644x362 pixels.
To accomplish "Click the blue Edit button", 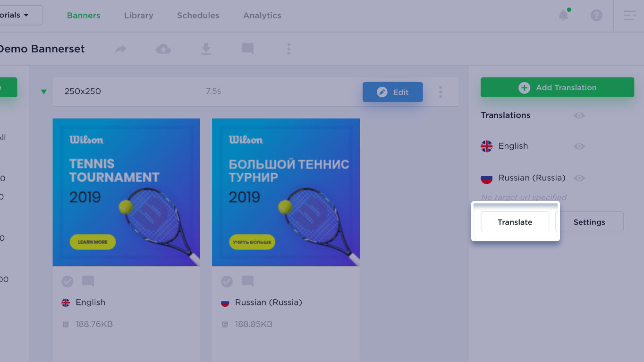I will click(392, 92).
